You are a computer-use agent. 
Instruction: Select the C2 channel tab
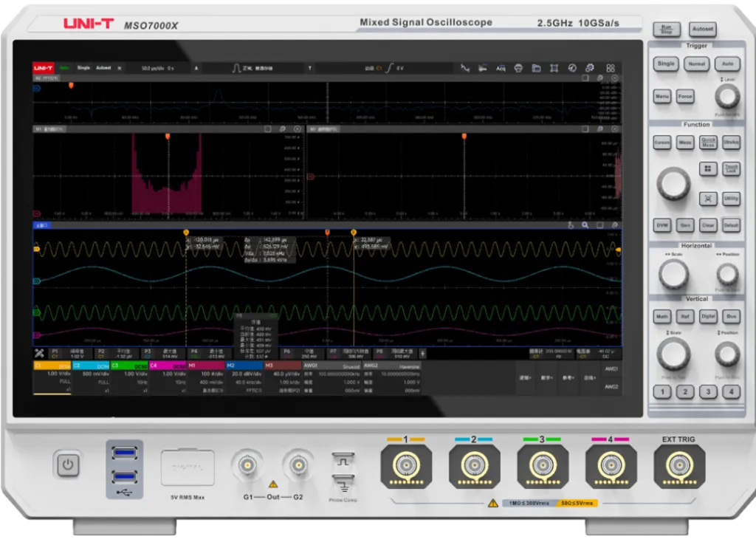click(91, 366)
